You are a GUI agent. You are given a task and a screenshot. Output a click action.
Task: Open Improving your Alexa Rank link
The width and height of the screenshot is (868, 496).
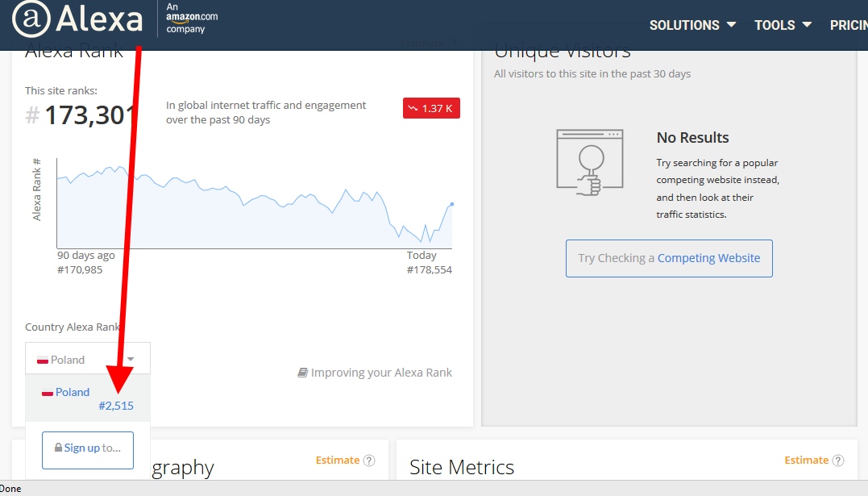[x=381, y=373]
